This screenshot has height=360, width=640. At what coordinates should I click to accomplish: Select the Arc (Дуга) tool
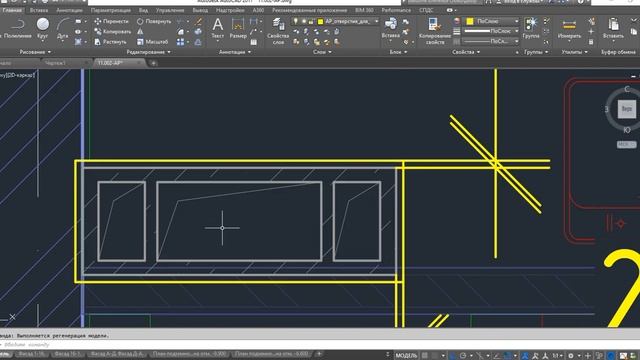click(x=62, y=28)
